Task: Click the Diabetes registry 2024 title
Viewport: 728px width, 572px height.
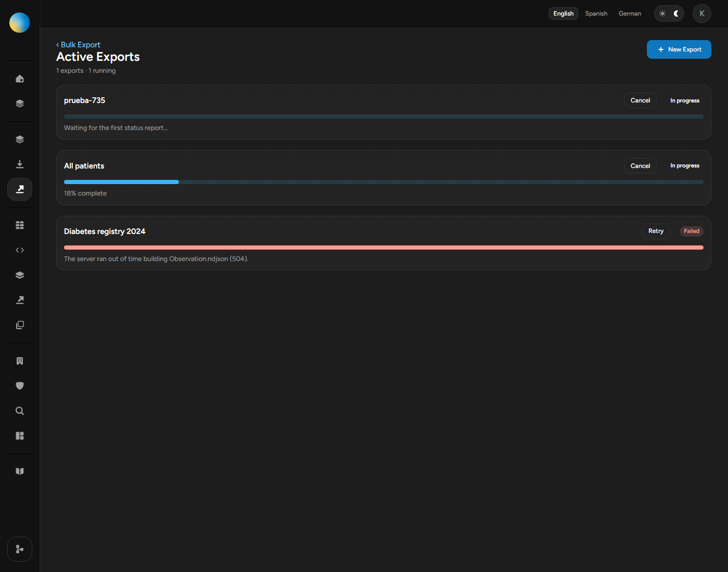Action: [105, 231]
